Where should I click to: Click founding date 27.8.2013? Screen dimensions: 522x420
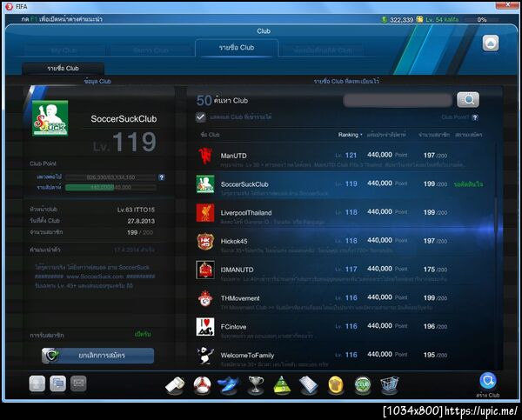(141, 221)
